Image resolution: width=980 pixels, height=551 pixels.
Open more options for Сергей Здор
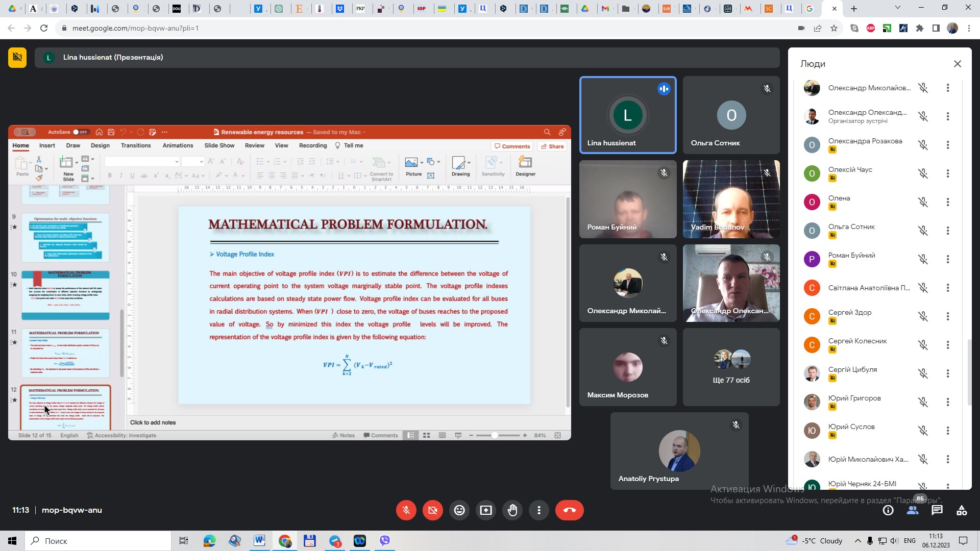948,316
